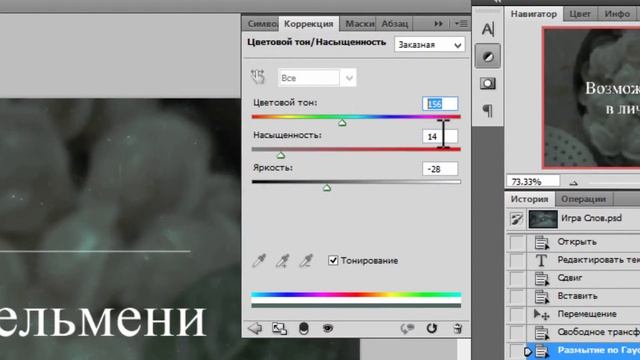Viewport: 640px width, 360px height.
Task: Pick the first eyedropper in Hue/Saturation panel
Action: click(x=259, y=260)
